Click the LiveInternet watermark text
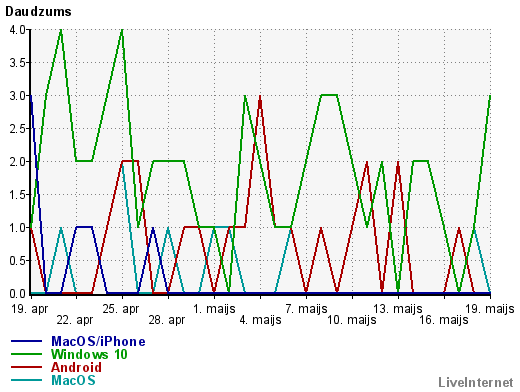The width and height of the screenshot is (520, 392). coord(476,382)
